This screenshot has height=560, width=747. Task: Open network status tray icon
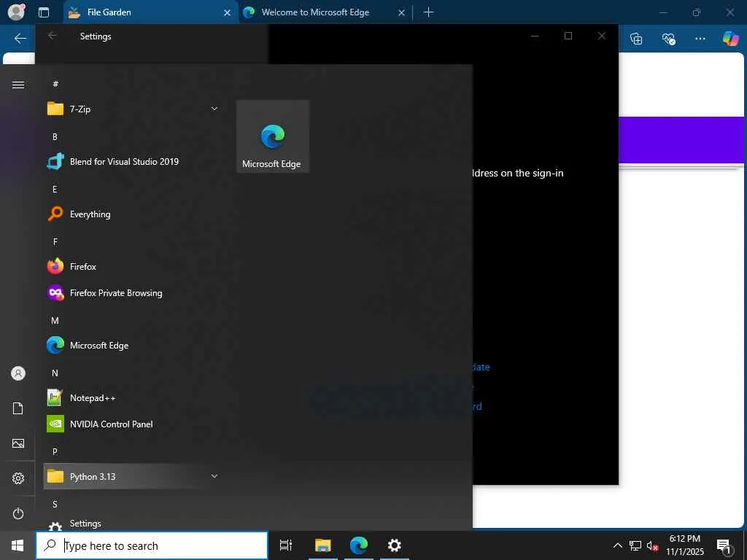pos(635,545)
